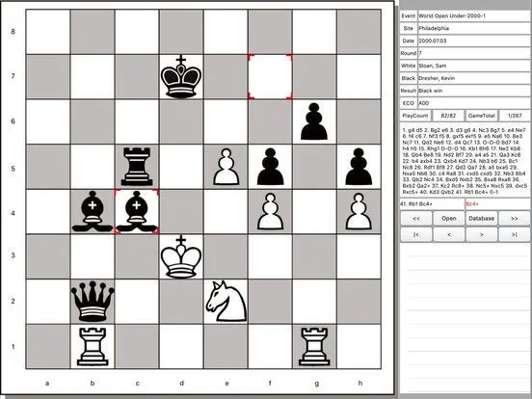The width and height of the screenshot is (532, 399).
Task: Click the ECO field 'A00'
Action: (x=473, y=103)
